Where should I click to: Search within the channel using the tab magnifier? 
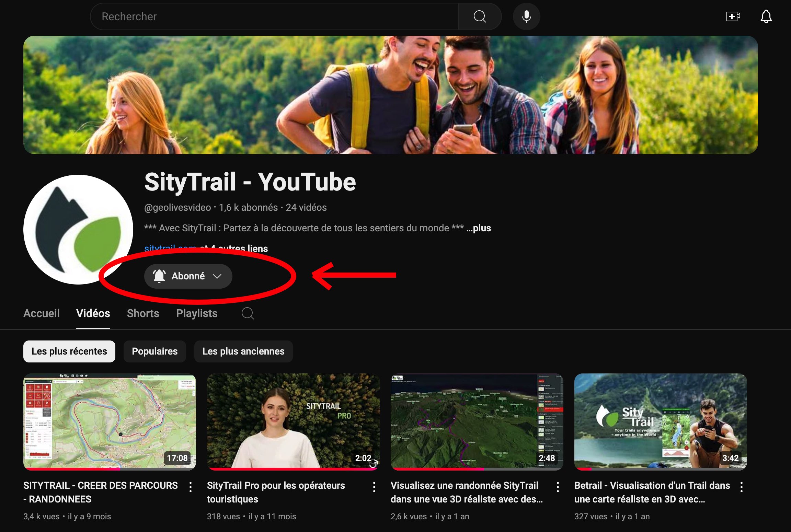pos(248,313)
